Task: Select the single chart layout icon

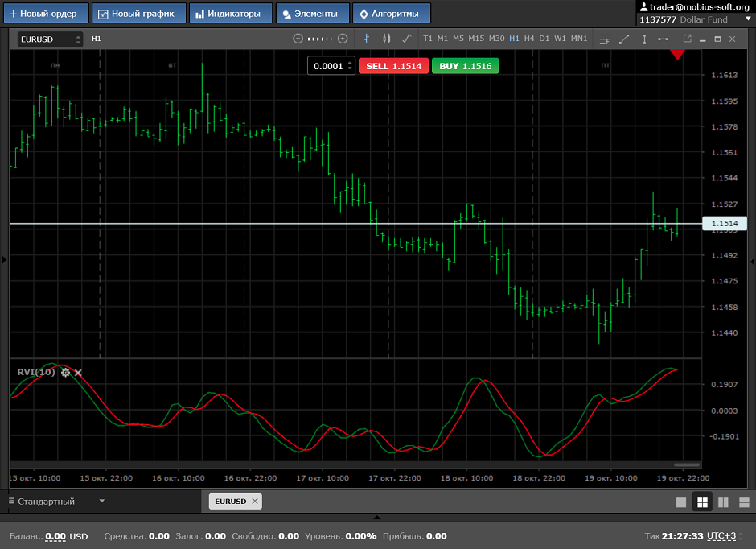Action: [681, 502]
